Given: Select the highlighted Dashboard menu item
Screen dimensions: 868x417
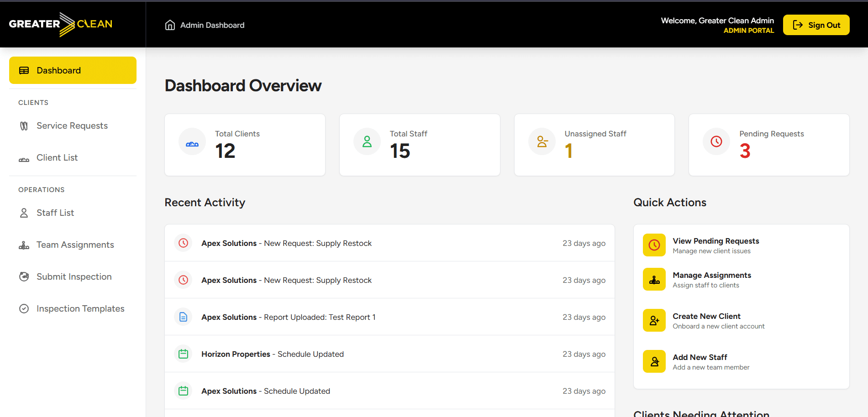Looking at the screenshot, I should [x=73, y=71].
